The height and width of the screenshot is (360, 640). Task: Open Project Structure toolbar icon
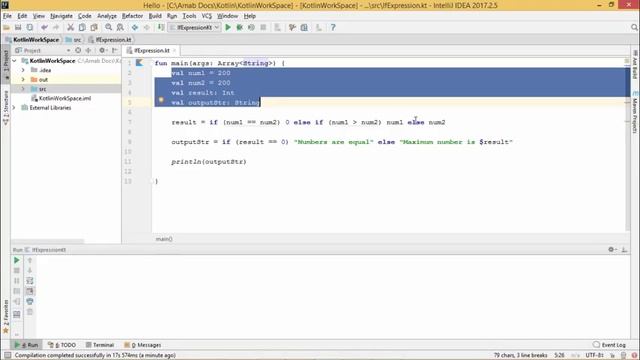click(x=304, y=27)
